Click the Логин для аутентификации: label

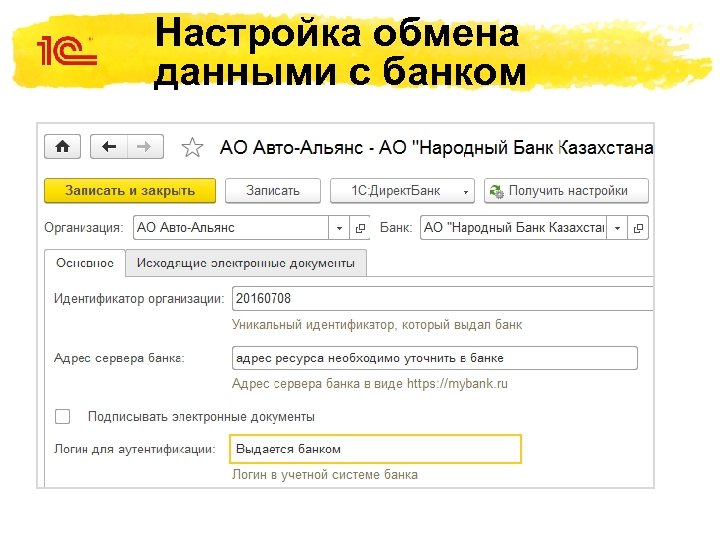coord(135,449)
